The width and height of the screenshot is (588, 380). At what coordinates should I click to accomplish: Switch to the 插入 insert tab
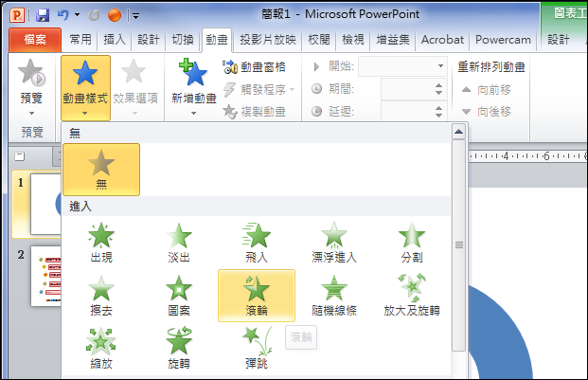(x=115, y=40)
